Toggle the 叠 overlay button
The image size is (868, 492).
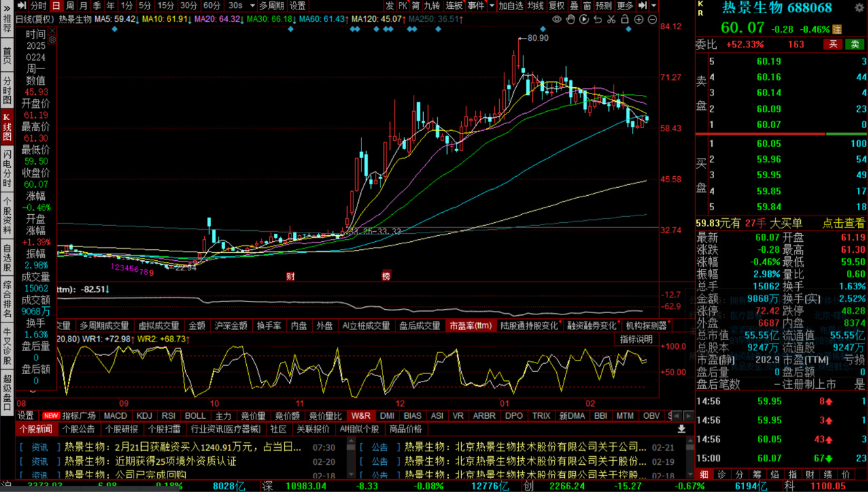click(574, 5)
